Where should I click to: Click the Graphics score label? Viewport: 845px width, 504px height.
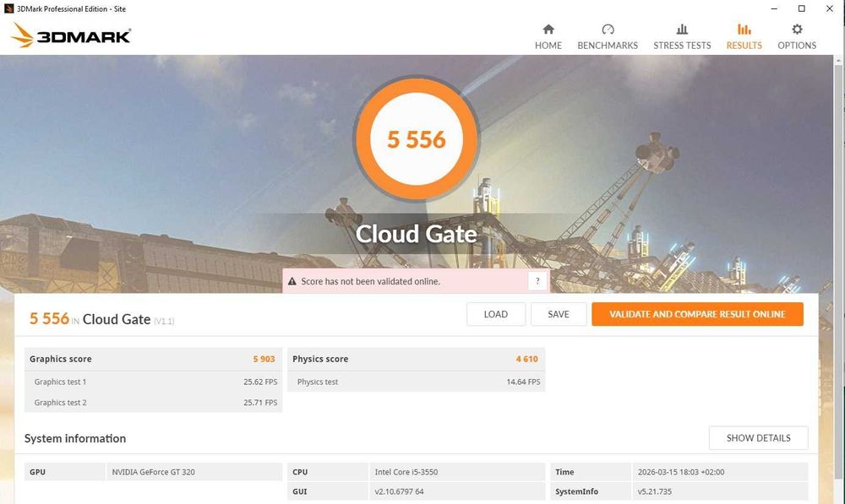click(x=60, y=359)
